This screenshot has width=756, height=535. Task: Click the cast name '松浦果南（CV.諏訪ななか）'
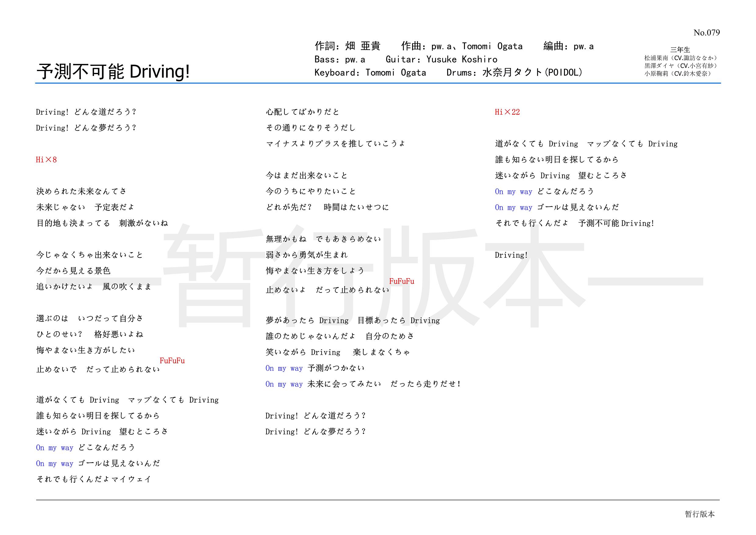point(681,58)
